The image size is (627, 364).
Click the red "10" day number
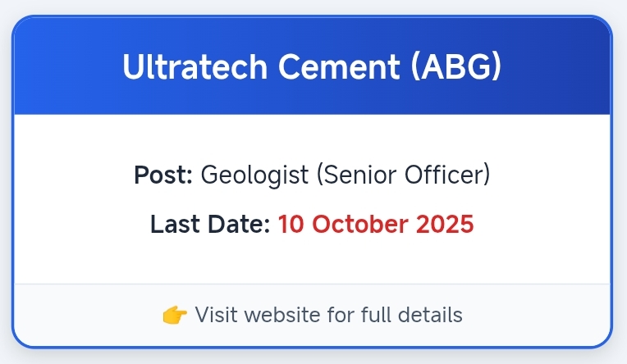pos(292,224)
